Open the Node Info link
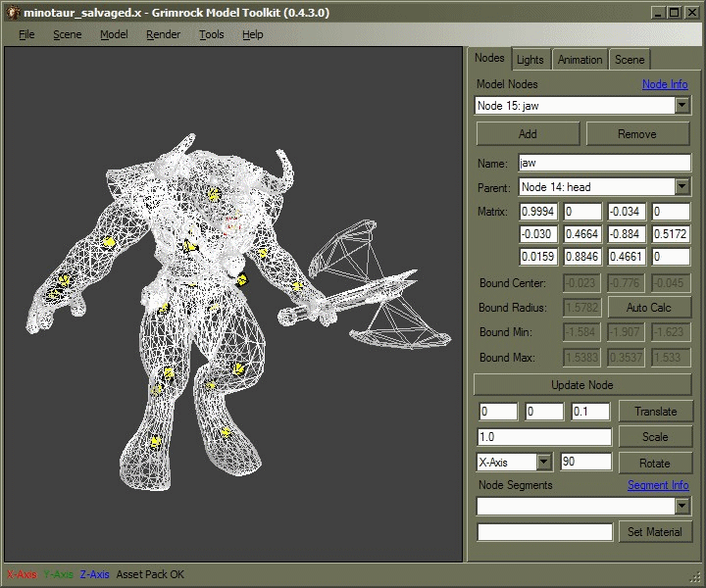This screenshot has height=588, width=706. (665, 84)
